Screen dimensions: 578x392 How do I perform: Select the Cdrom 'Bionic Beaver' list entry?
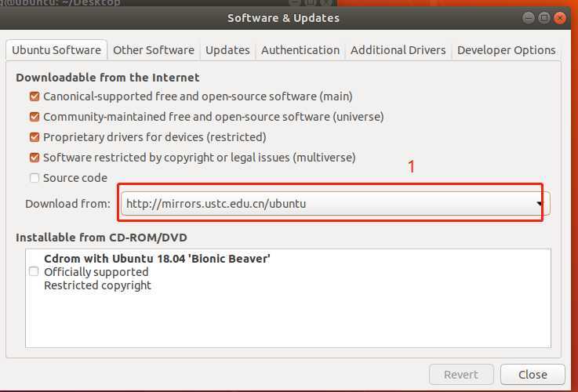pyautogui.click(x=157, y=259)
